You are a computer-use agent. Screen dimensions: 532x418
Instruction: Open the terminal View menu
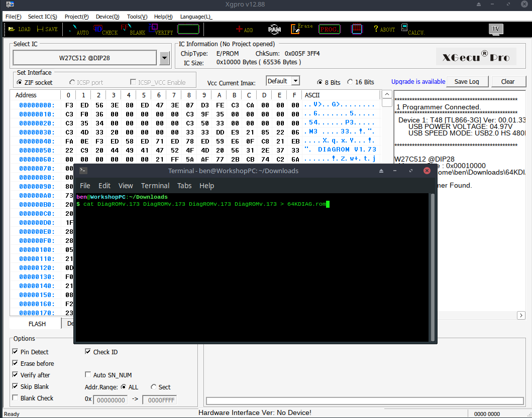tap(126, 186)
